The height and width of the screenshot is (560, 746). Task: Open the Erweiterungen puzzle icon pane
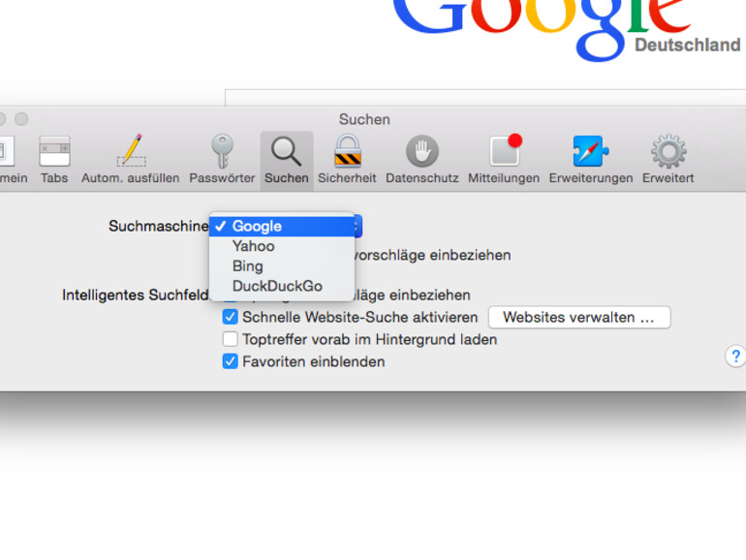point(591,160)
